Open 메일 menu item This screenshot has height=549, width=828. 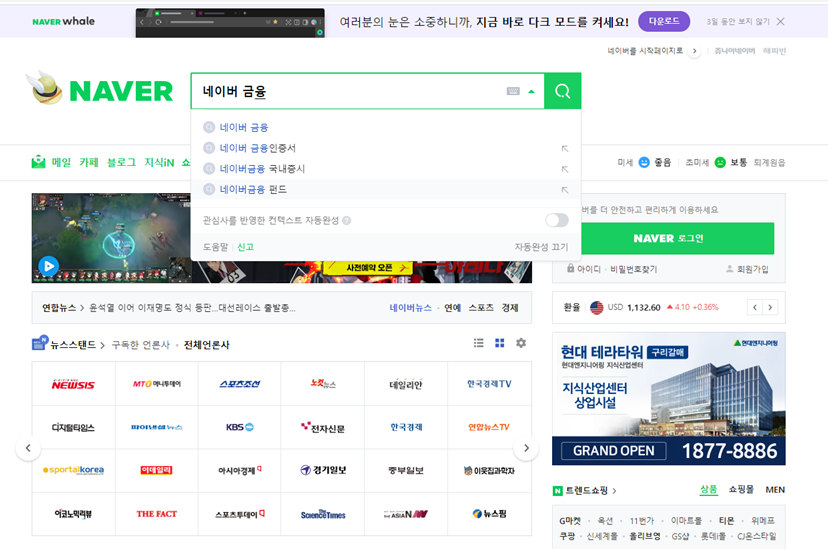tap(61, 162)
